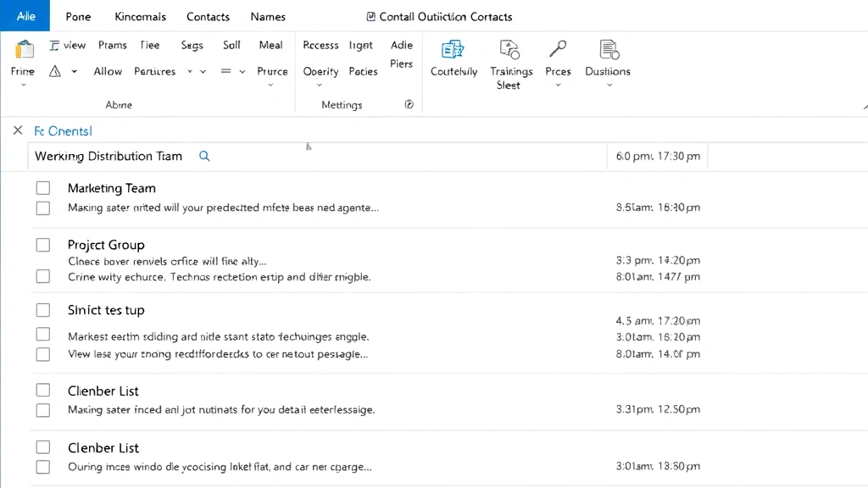Image resolution: width=868 pixels, height=488 pixels.
Task: Click the Prces magnifier icon
Action: pos(558,49)
